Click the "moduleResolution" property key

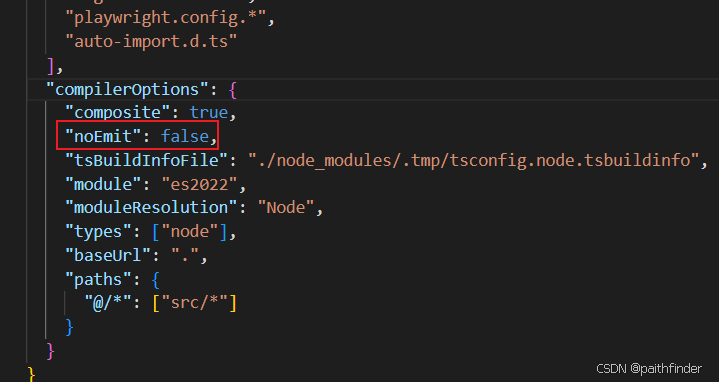pyautogui.click(x=151, y=207)
